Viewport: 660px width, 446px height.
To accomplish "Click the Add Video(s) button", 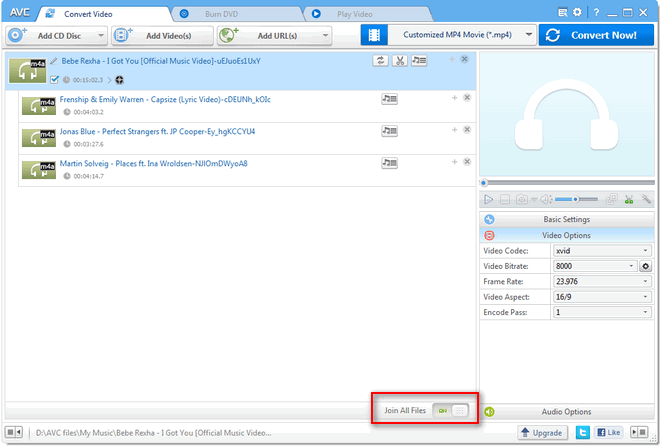I will tap(162, 36).
